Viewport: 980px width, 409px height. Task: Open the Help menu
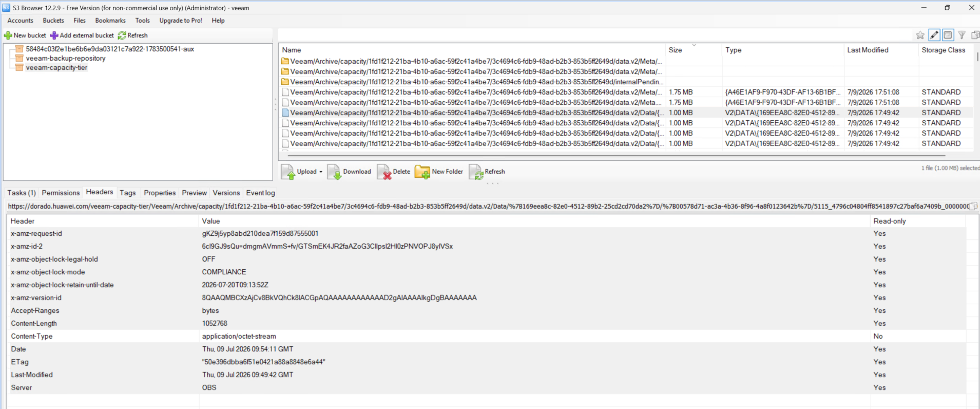point(218,21)
